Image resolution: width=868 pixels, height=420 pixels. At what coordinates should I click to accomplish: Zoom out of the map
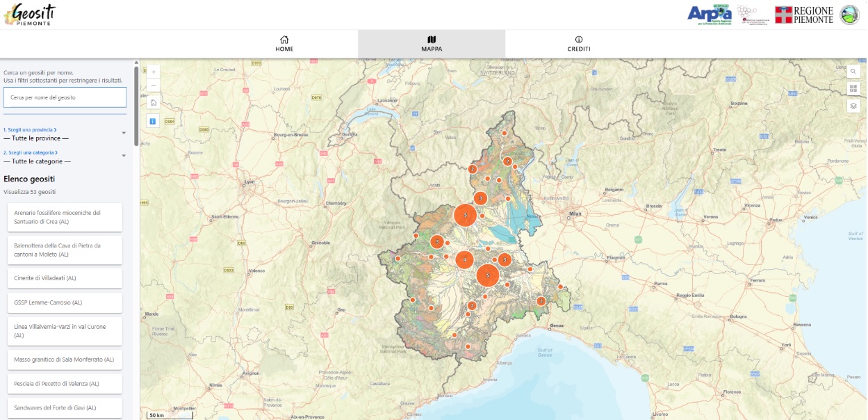pos(154,86)
